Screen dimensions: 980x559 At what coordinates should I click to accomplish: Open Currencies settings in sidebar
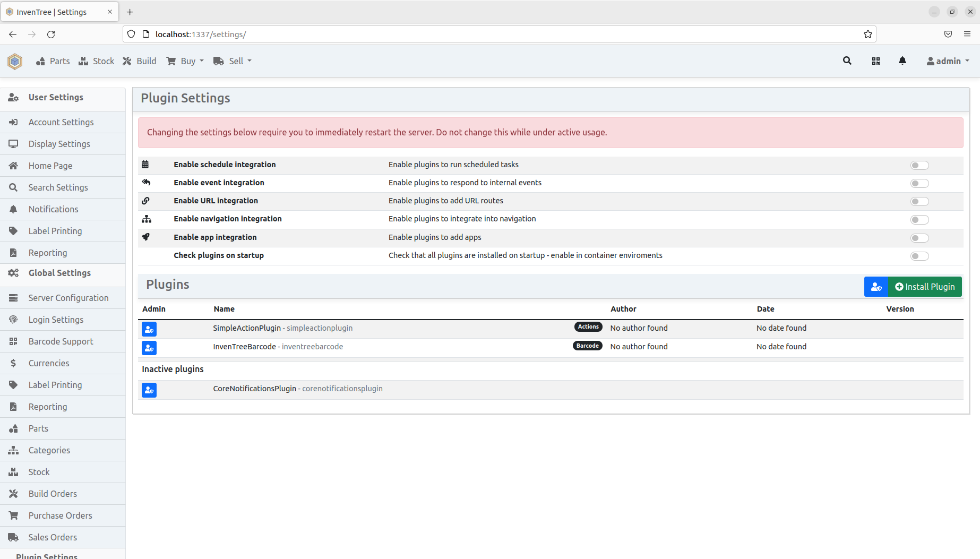tap(63, 363)
